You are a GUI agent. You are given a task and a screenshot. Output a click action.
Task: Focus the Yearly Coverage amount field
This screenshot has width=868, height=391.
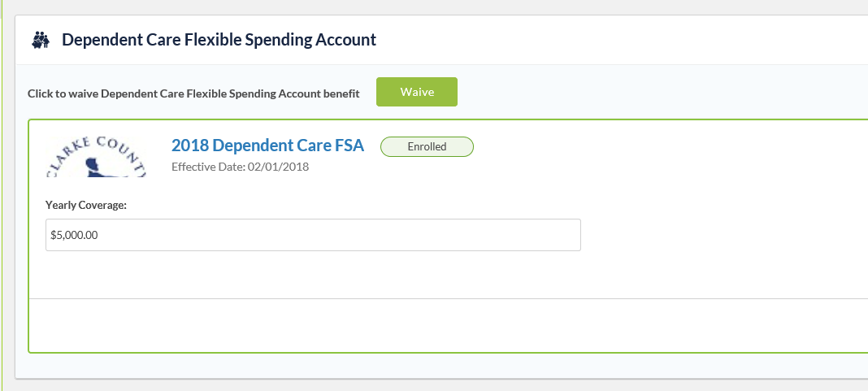point(313,235)
